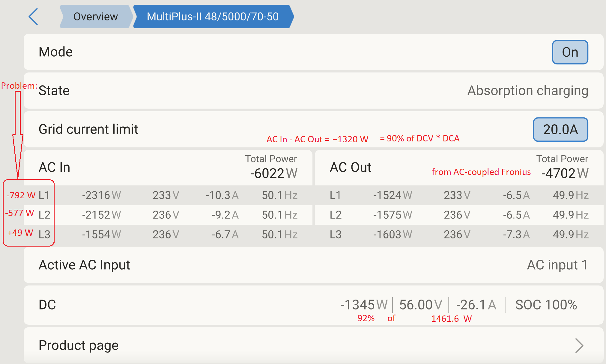Select the Mode label
The width and height of the screenshot is (606, 364).
coord(56,52)
